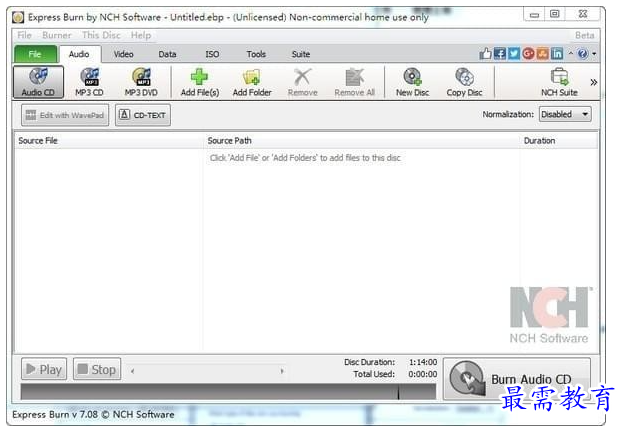This screenshot has height=430, width=623.
Task: Open the Normalization dropdown
Action: (x=565, y=114)
